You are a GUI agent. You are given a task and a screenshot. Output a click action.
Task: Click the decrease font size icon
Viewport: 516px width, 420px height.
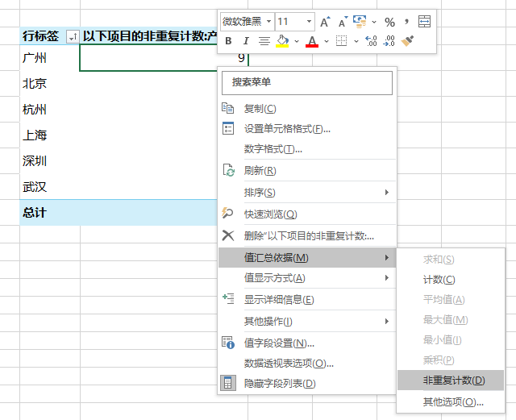(x=341, y=22)
